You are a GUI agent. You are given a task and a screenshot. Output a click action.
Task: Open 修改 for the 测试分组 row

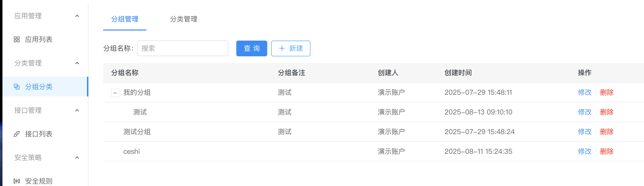coord(585,132)
